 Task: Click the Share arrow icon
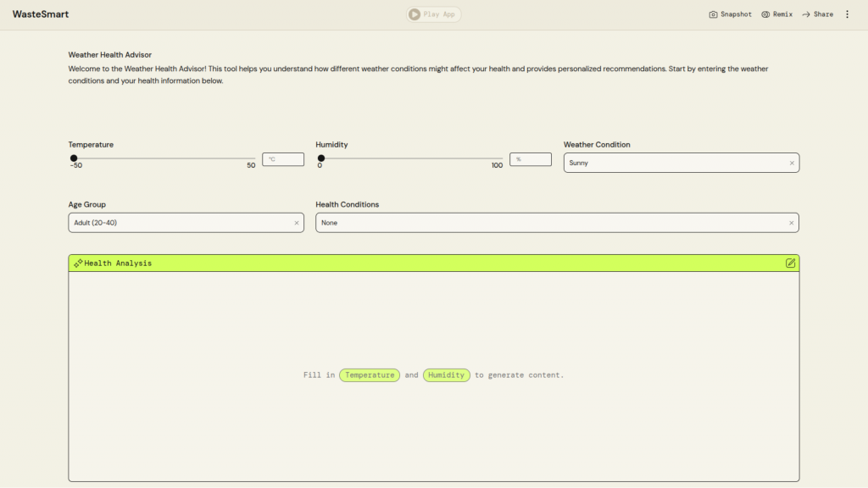pos(806,14)
